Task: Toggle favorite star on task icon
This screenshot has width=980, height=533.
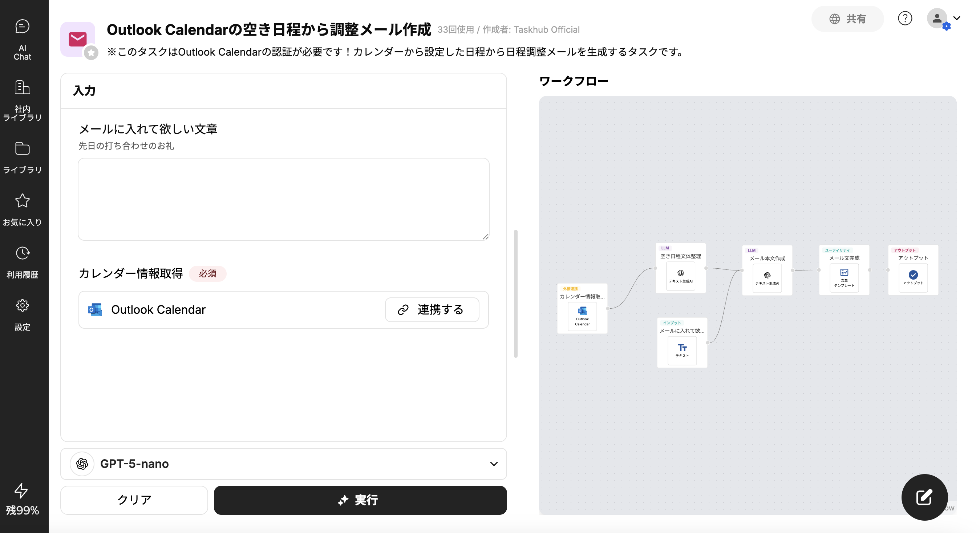Action: pyautogui.click(x=91, y=53)
